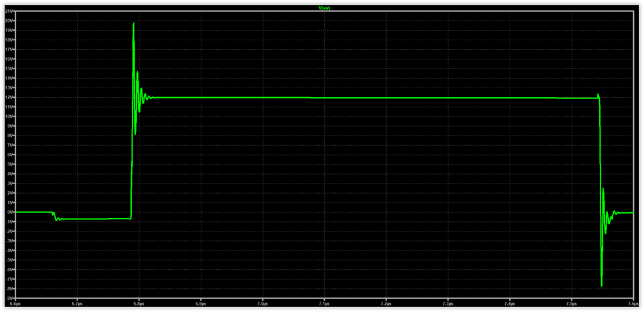Select the 12V vertical axis label
Screen dimensions: 644x312
pos(9,97)
